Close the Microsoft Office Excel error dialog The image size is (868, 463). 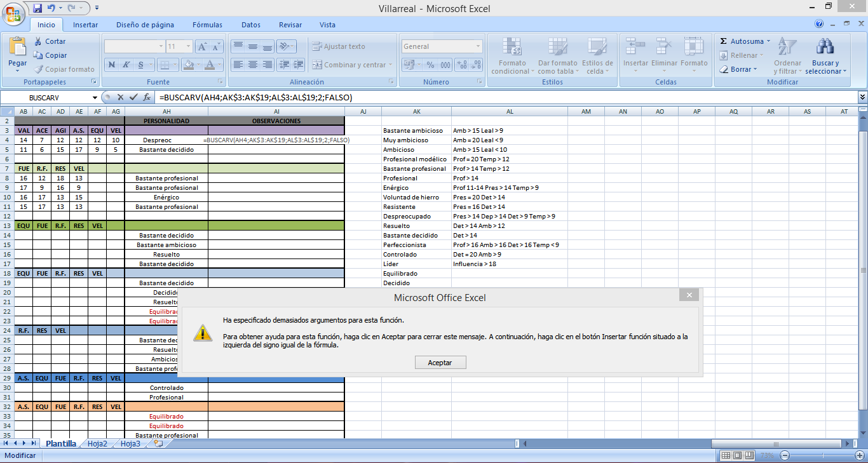click(x=689, y=295)
